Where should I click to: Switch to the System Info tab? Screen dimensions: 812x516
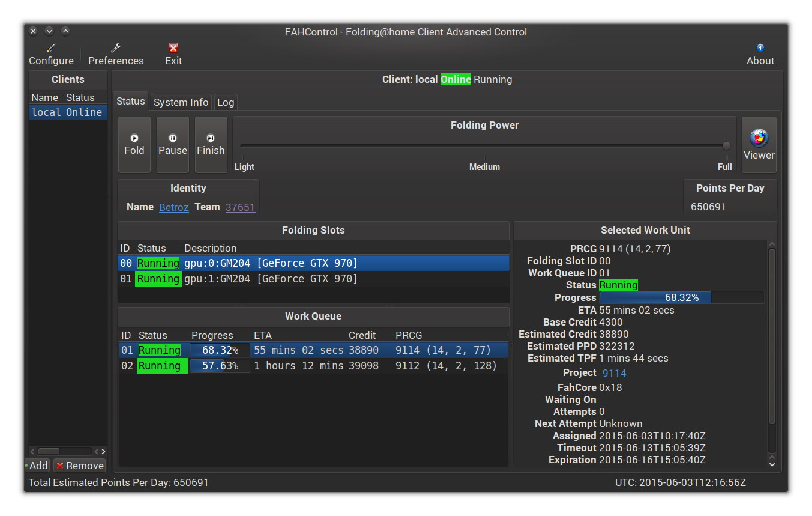pos(181,102)
